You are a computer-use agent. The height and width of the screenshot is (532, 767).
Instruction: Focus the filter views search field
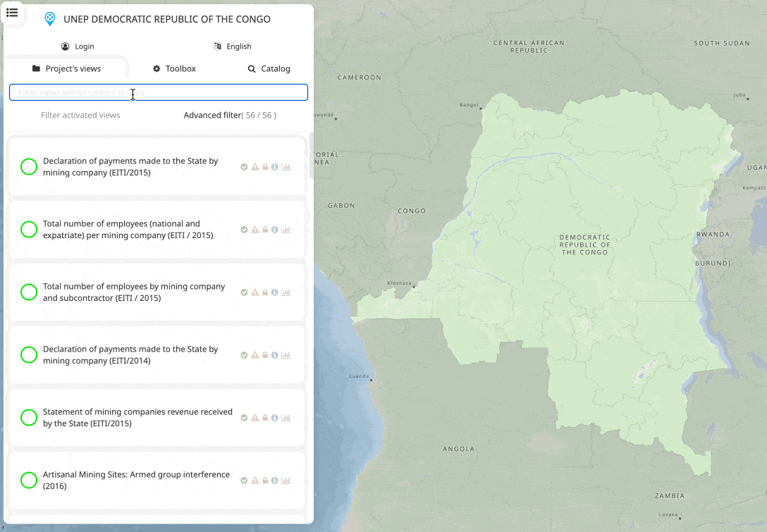click(159, 92)
